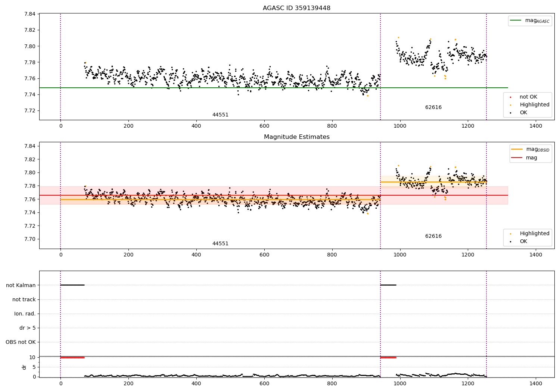560x392 pixels.
Task: Click the 'dr' axis label of bottom subplot
Action: (x=24, y=367)
